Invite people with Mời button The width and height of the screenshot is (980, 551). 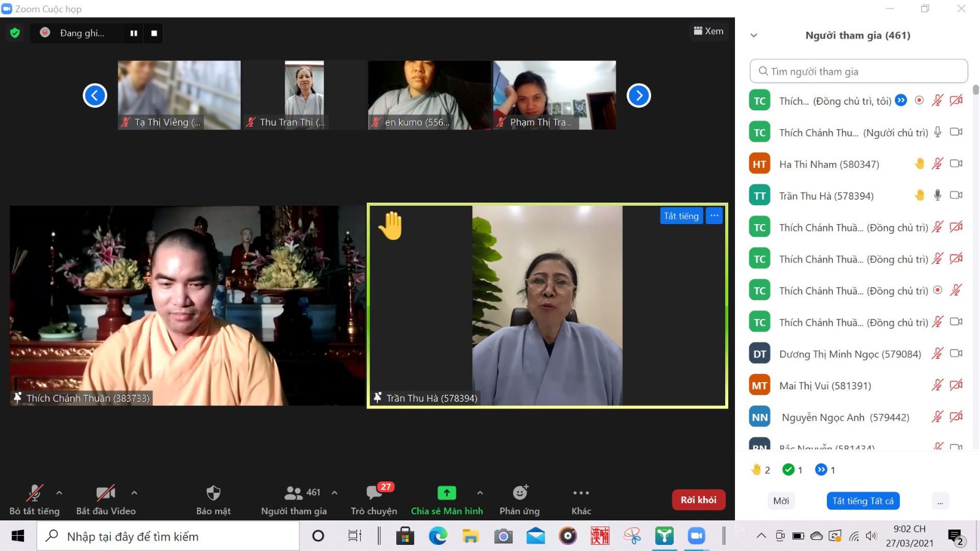[781, 501]
